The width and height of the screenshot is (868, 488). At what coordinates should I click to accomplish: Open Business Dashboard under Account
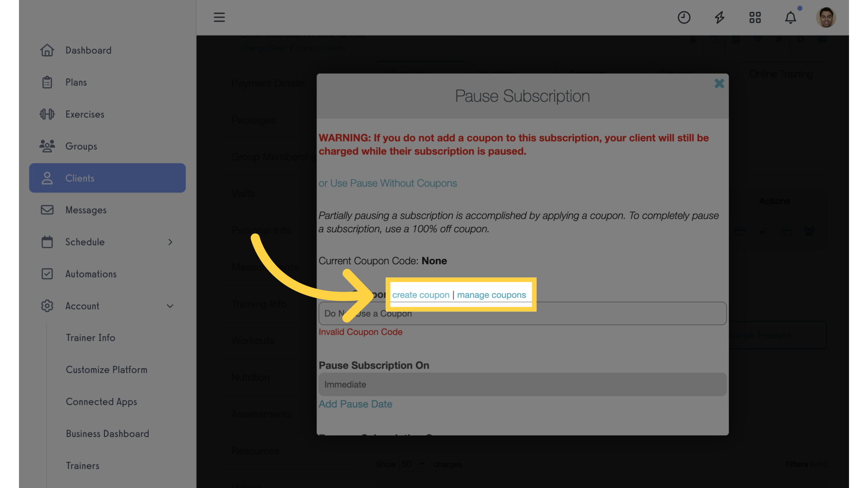(x=108, y=434)
